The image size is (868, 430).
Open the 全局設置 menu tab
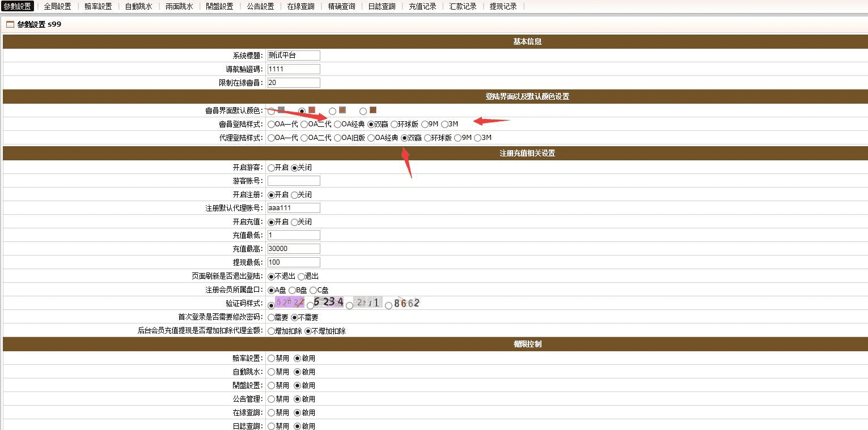click(x=57, y=7)
